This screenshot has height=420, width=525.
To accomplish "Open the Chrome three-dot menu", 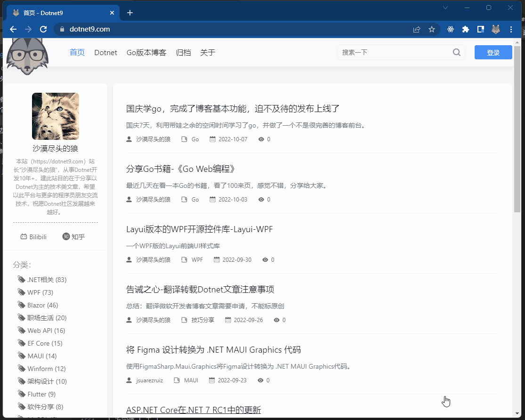I will [x=511, y=30].
